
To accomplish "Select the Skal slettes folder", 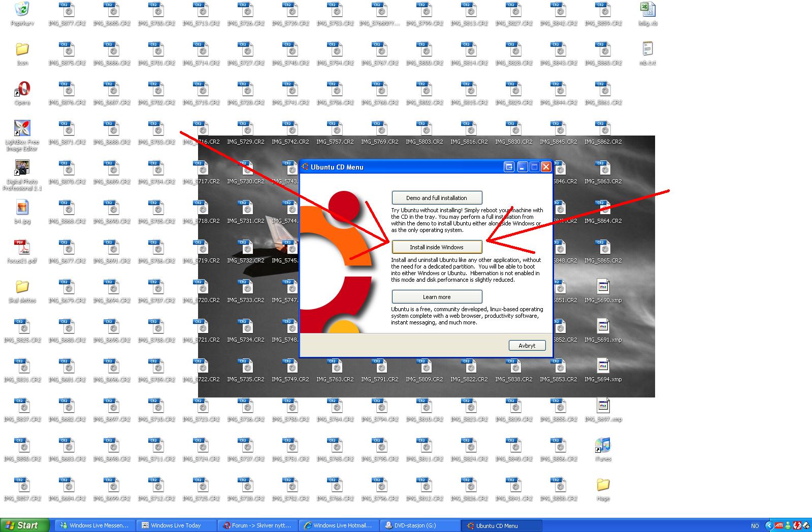I will tap(22, 287).
